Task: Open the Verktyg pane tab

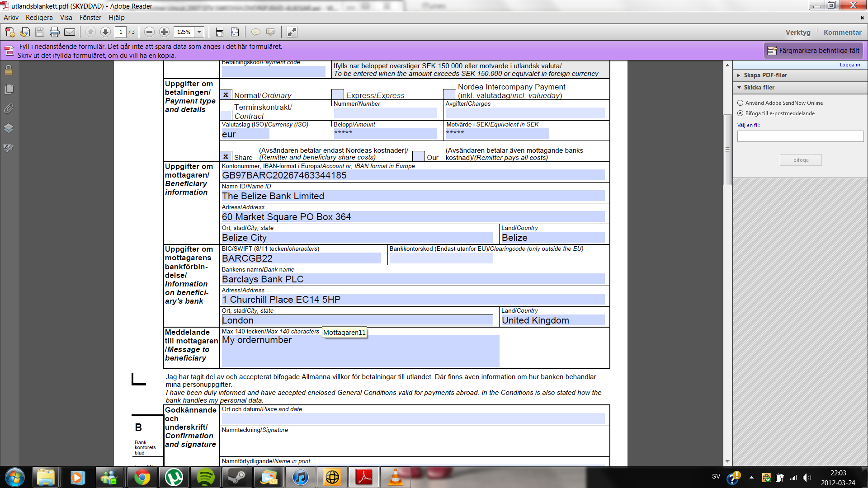Action: pos(798,33)
